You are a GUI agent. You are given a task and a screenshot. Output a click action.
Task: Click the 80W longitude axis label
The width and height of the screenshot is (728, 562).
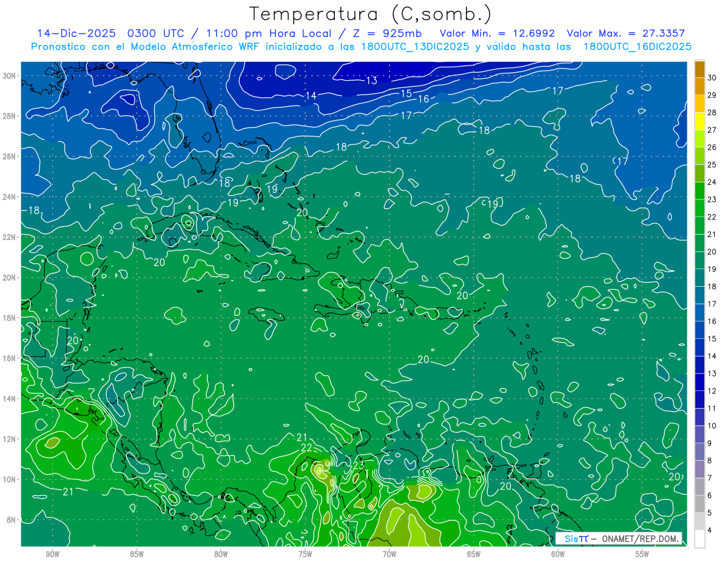pyautogui.click(x=221, y=554)
